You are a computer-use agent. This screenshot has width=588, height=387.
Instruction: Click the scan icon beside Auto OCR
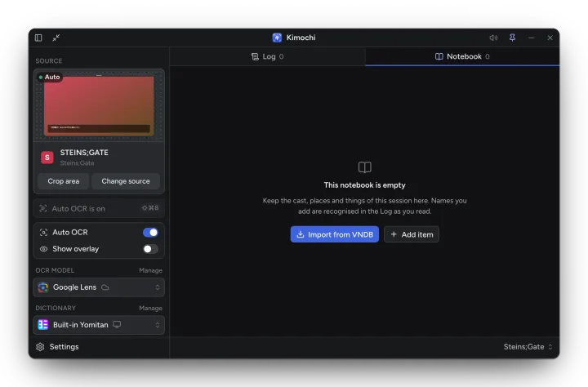click(43, 233)
